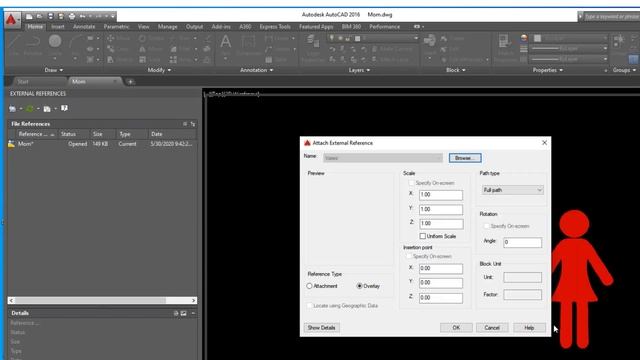Viewport: 640px width, 360px height.
Task: Open the Home ribbon tab
Action: coord(35,27)
